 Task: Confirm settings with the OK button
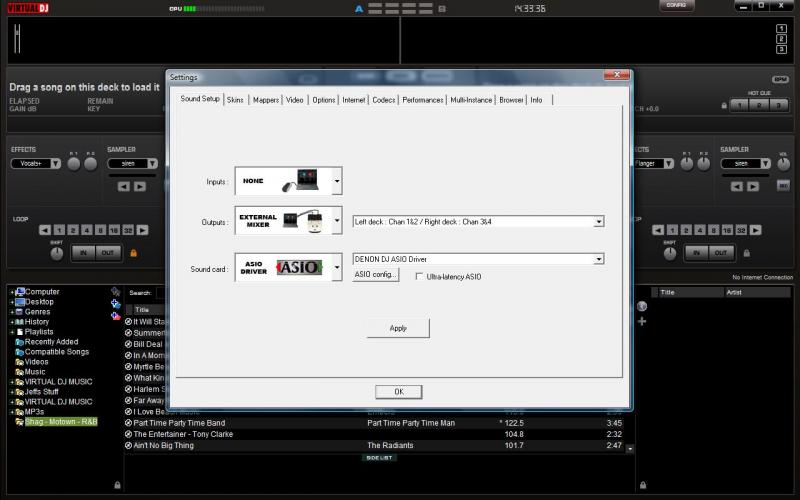tap(398, 392)
